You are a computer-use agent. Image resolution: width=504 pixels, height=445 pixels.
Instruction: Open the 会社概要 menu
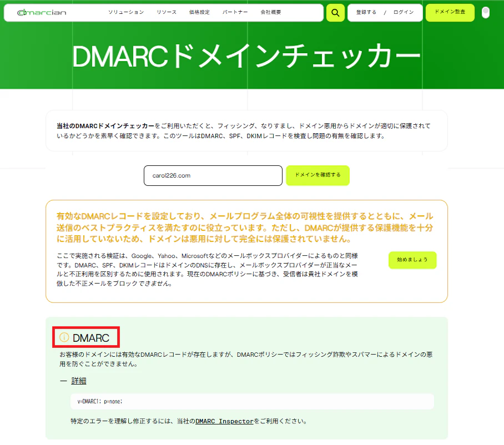coord(271,12)
